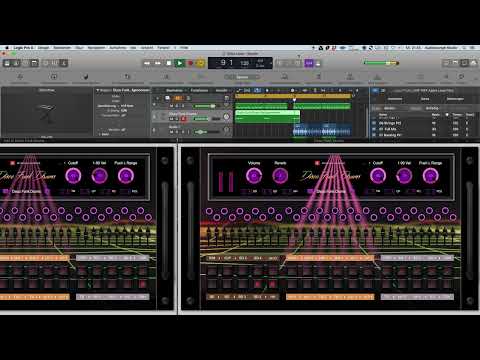
Task: Toggle the Inspector button in the control bar
Action: pos(16,63)
